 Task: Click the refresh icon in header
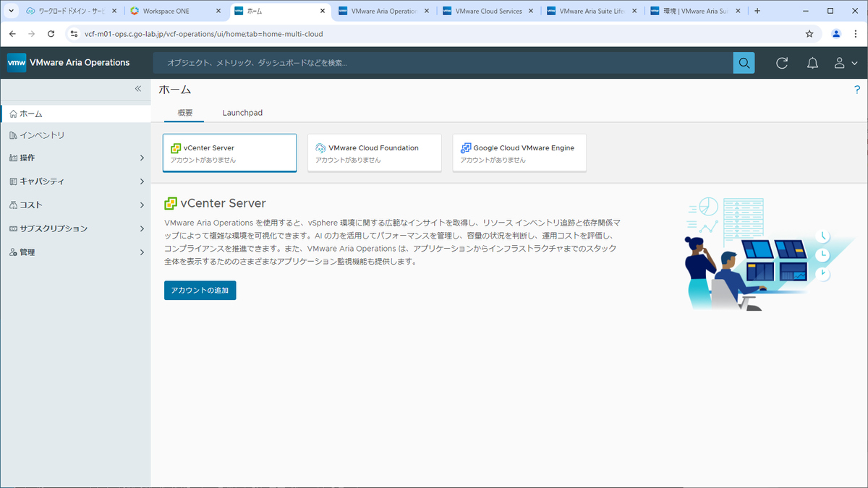tap(782, 63)
